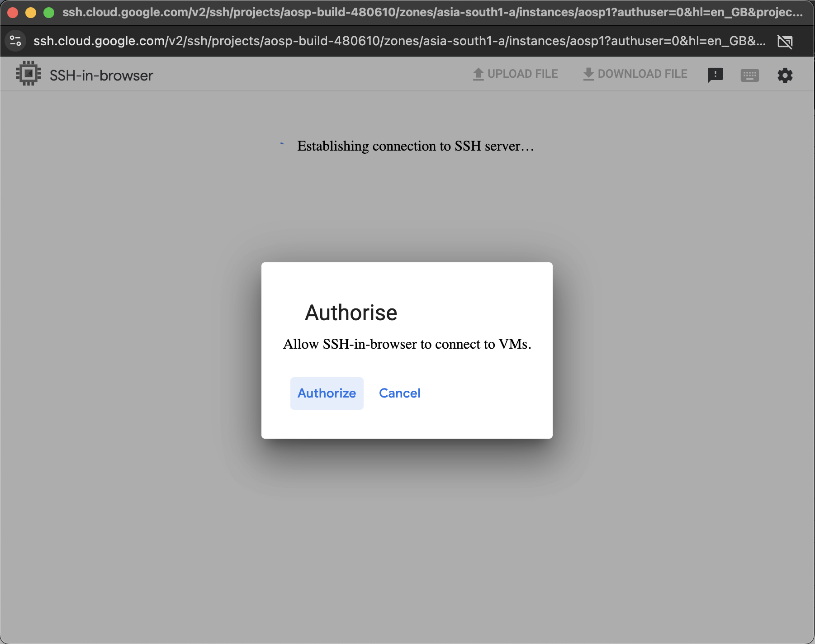Screen dimensions: 815x644
Task: Click the DOWNLOAD FILE toolbar label
Action: (642, 74)
